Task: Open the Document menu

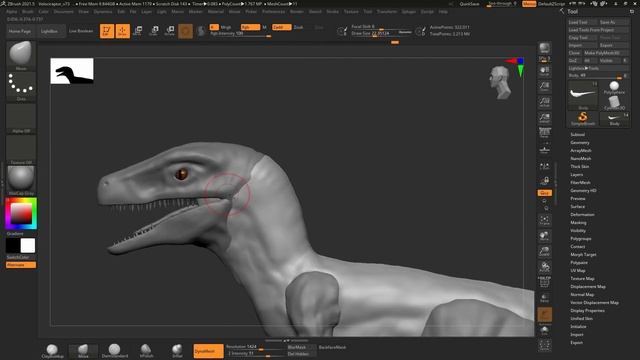Action: tap(64, 12)
